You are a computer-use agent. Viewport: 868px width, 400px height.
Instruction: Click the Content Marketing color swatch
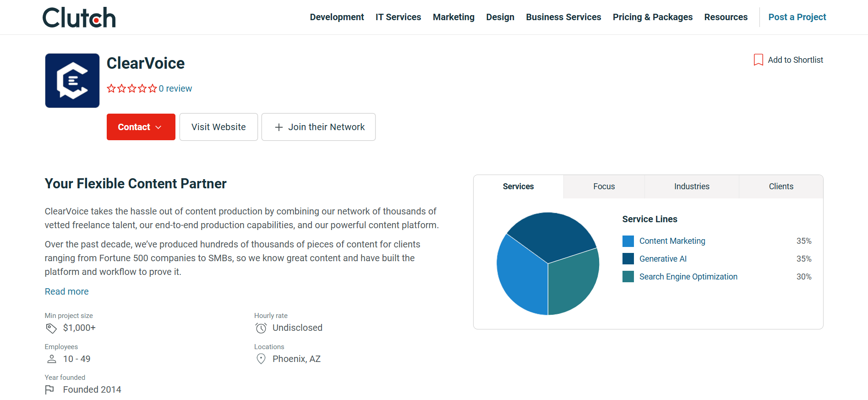click(x=628, y=241)
